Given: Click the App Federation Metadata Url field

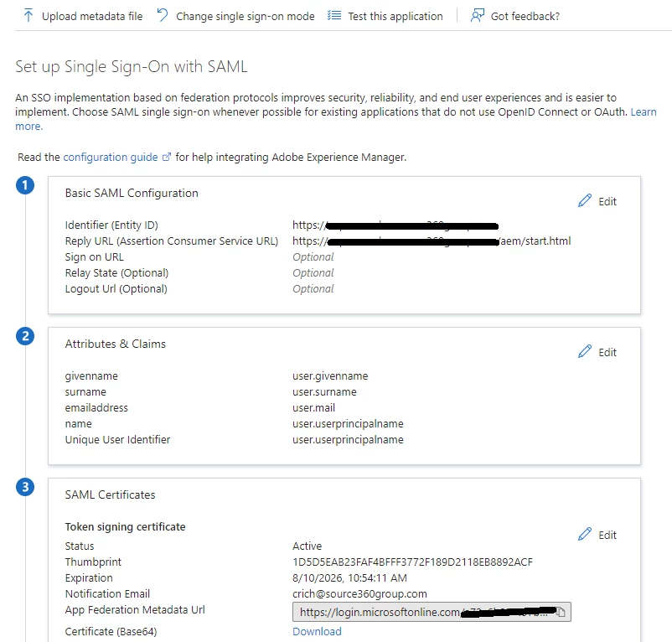Looking at the screenshot, I should click(432, 612).
